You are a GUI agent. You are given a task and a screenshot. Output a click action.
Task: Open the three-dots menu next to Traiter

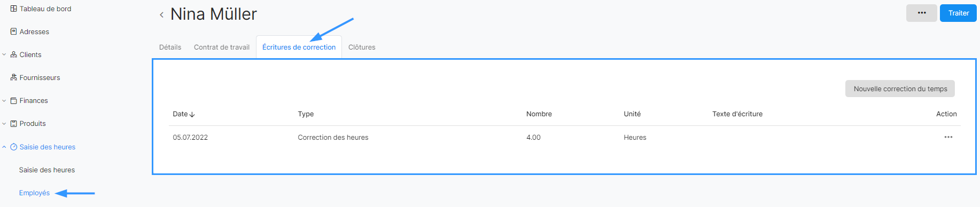[922, 13]
